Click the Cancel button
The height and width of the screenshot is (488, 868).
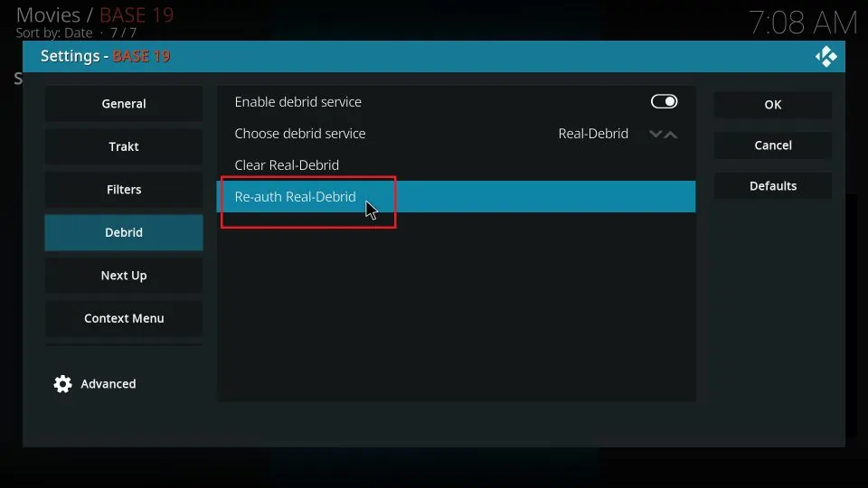[773, 145]
